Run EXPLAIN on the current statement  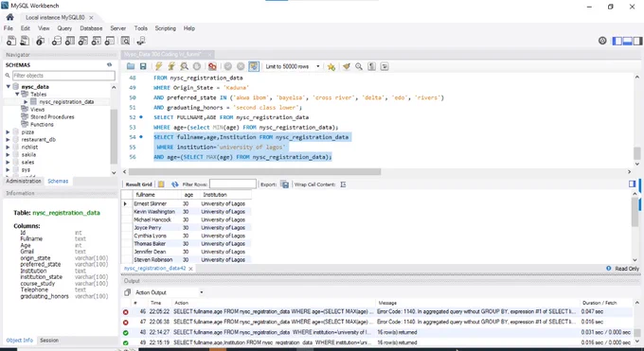tap(184, 66)
